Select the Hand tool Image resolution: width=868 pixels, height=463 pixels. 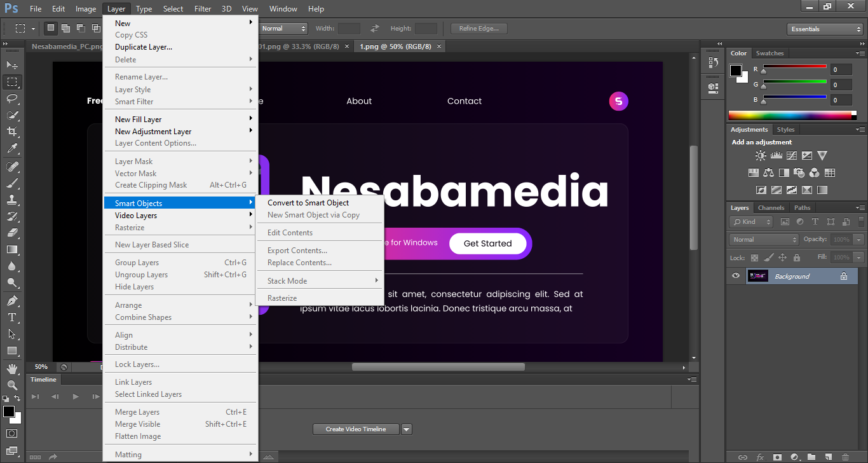click(x=12, y=368)
